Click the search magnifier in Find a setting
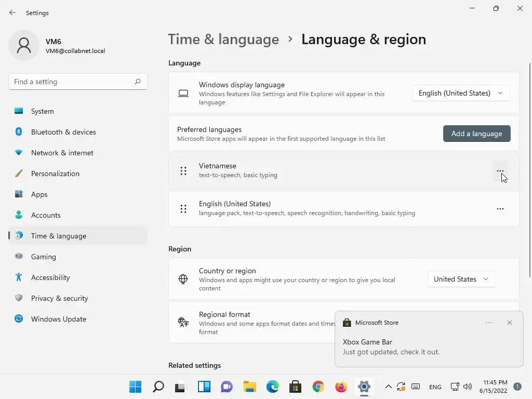The image size is (532, 399). click(x=137, y=82)
